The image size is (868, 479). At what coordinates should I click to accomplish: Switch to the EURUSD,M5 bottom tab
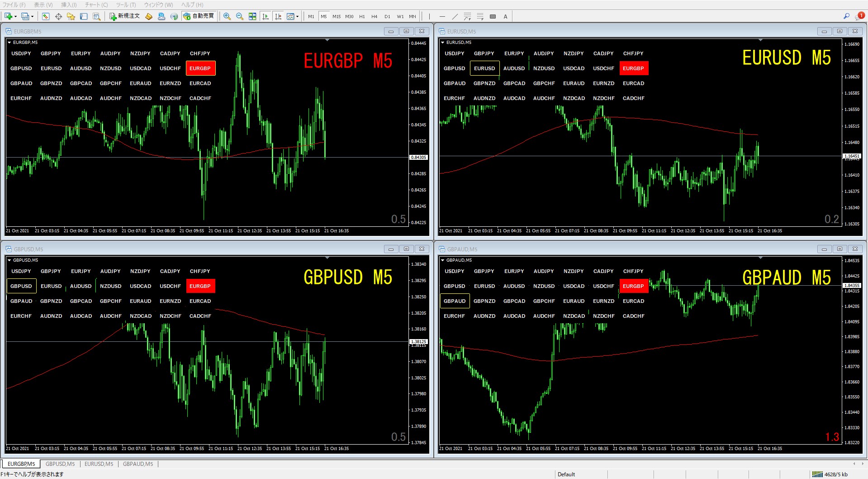(x=99, y=464)
